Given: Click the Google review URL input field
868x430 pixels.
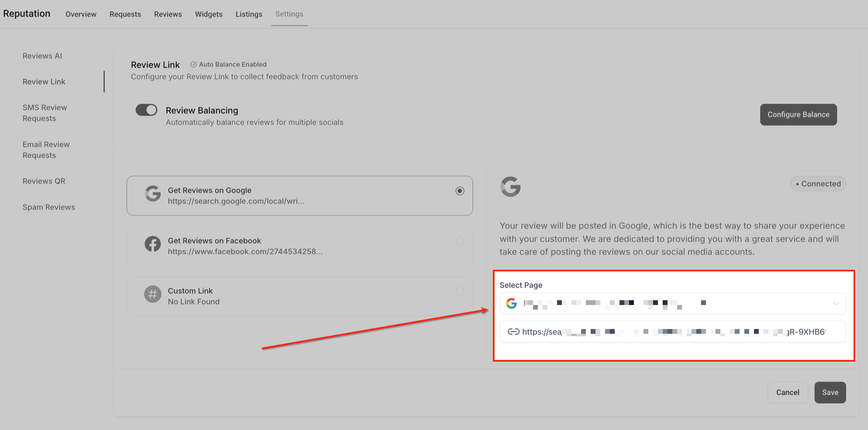Looking at the screenshot, I should point(673,332).
